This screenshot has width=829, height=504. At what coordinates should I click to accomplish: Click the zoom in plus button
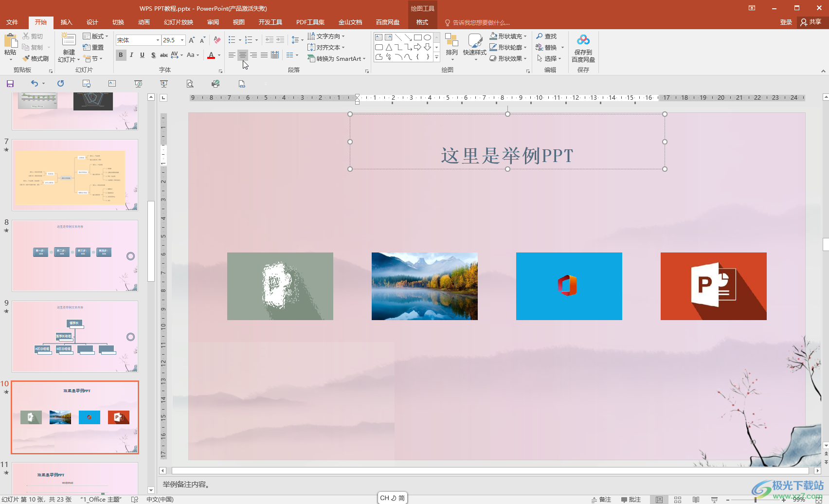click(783, 500)
